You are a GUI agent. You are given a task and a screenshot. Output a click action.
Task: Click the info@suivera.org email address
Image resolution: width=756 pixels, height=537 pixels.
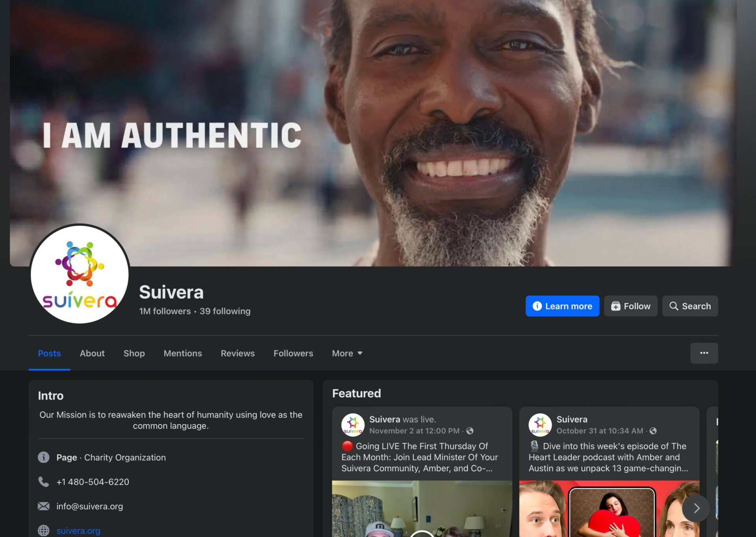(90, 506)
